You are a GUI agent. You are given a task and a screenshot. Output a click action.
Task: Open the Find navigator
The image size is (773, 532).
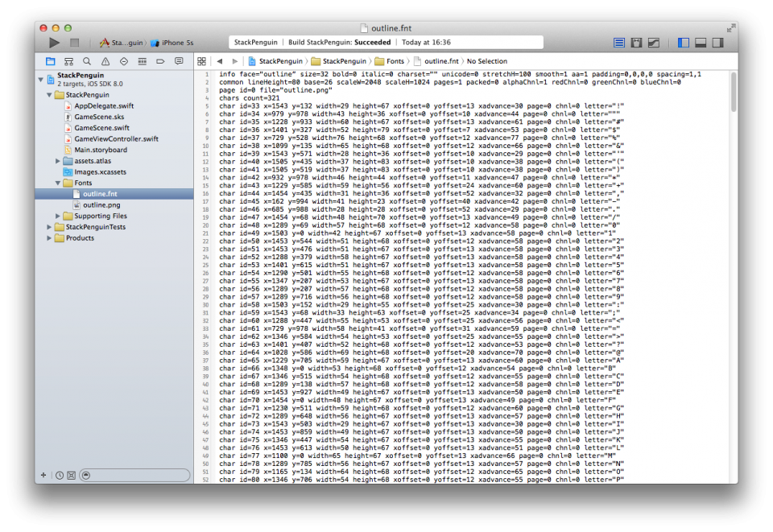coord(86,60)
